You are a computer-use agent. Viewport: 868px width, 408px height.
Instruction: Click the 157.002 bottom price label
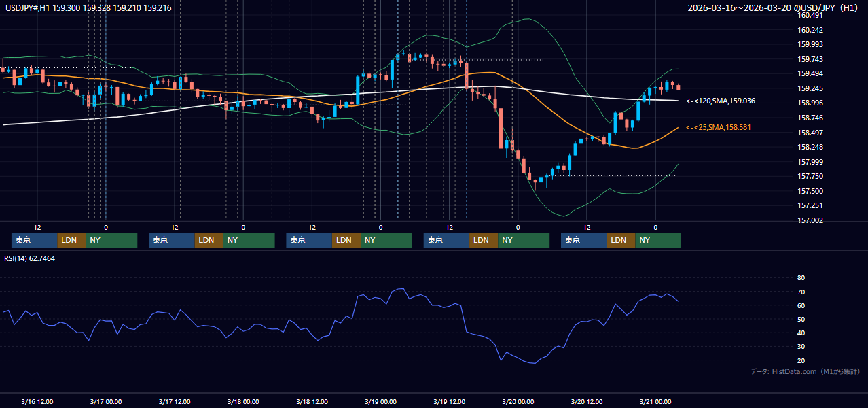click(x=810, y=220)
